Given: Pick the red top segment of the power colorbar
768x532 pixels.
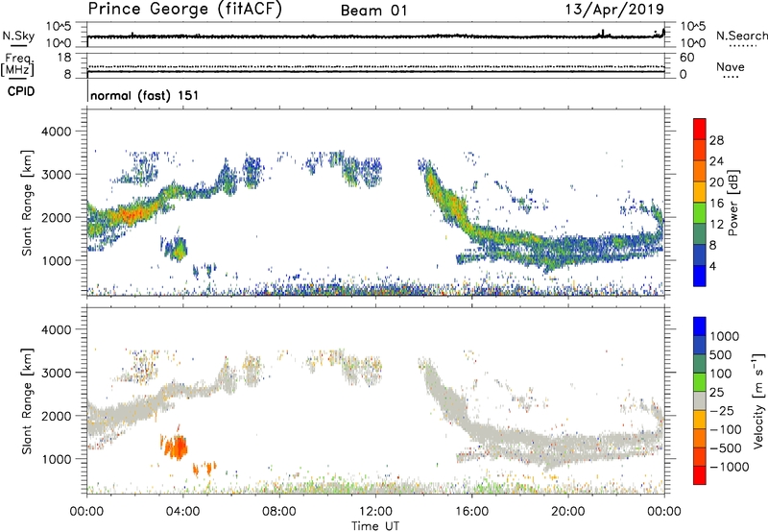Looking at the screenshot, I should (700, 130).
